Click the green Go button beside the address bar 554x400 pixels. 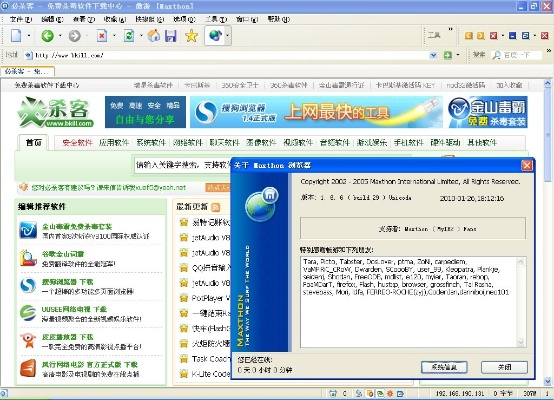click(x=448, y=55)
